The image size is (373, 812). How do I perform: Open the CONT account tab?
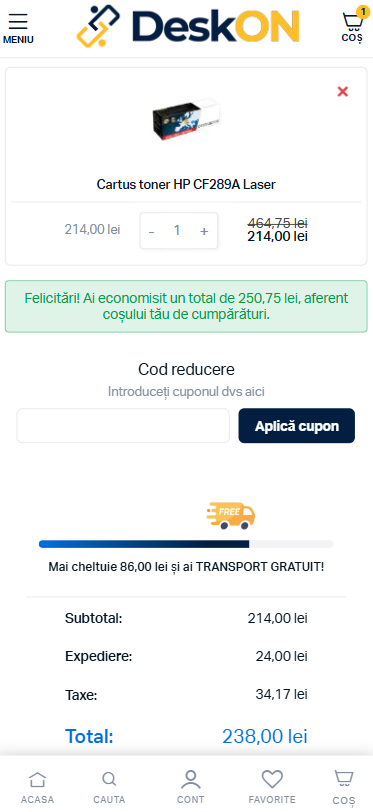pyautogui.click(x=190, y=788)
